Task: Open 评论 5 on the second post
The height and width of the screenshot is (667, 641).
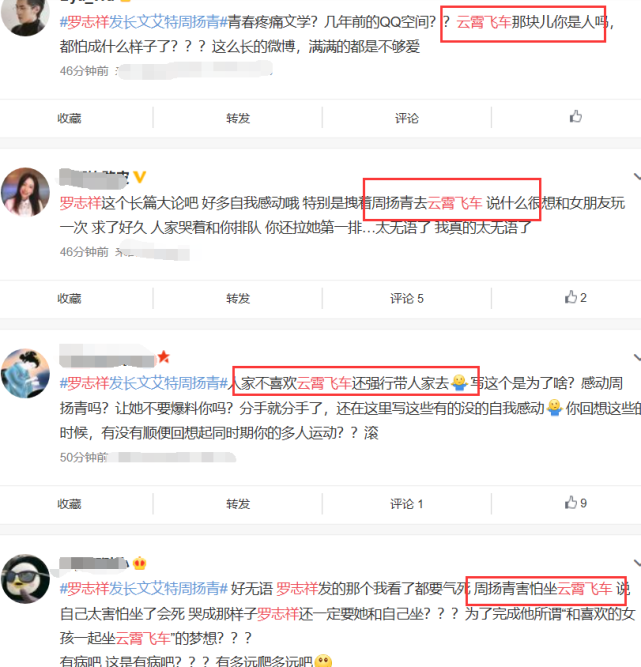Action: (407, 298)
